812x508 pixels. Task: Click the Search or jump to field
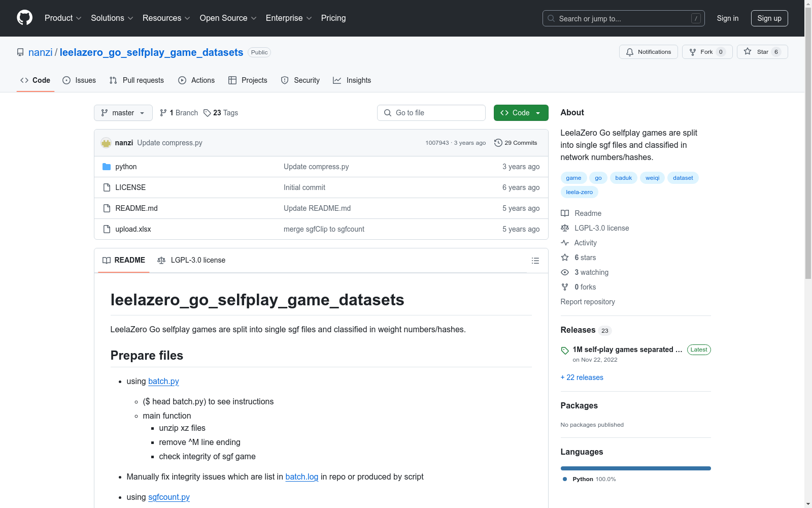(x=624, y=18)
